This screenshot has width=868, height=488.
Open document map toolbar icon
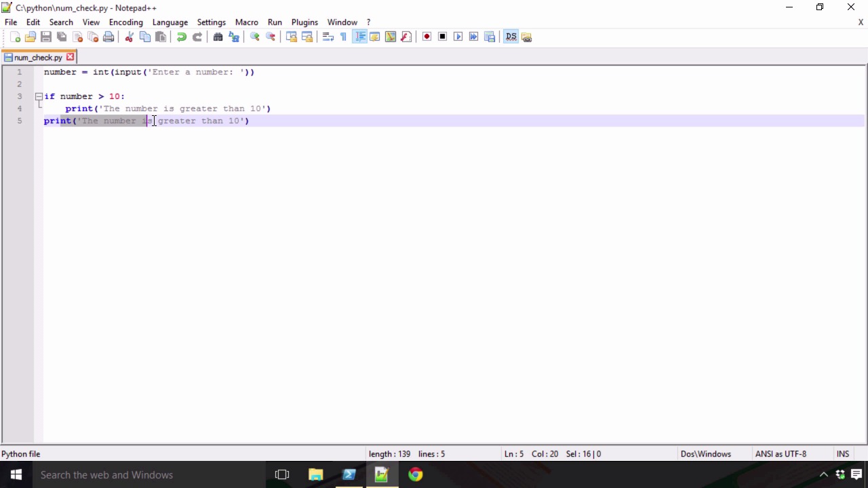coord(390,37)
